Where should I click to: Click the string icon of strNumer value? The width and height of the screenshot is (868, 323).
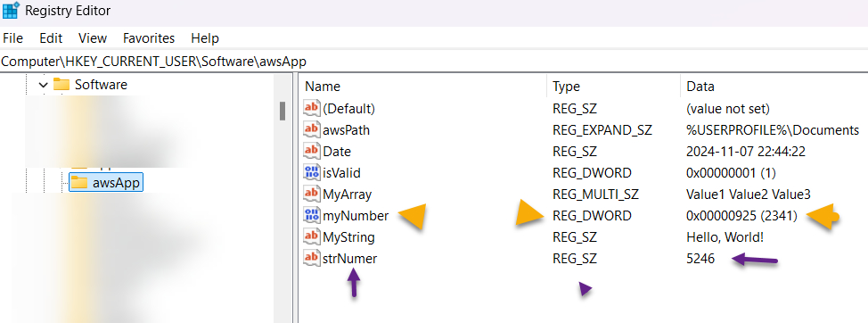(x=312, y=258)
